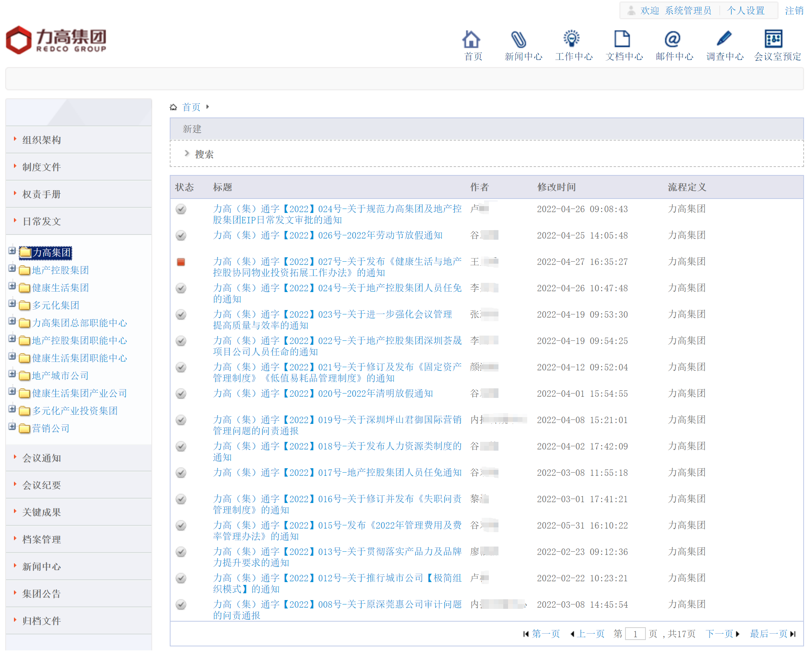
Task: Open the 新闻中心 sidebar menu
Action: point(79,567)
